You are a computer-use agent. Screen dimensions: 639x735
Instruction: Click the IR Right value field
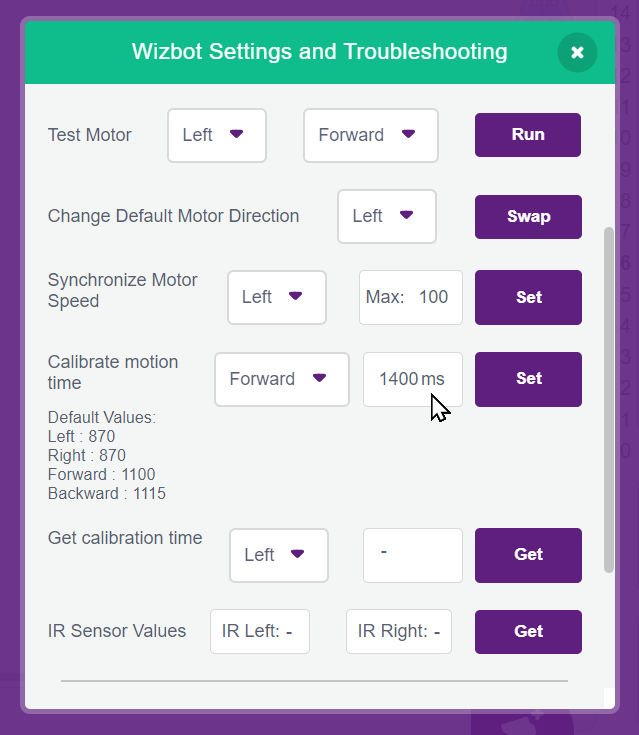click(398, 631)
